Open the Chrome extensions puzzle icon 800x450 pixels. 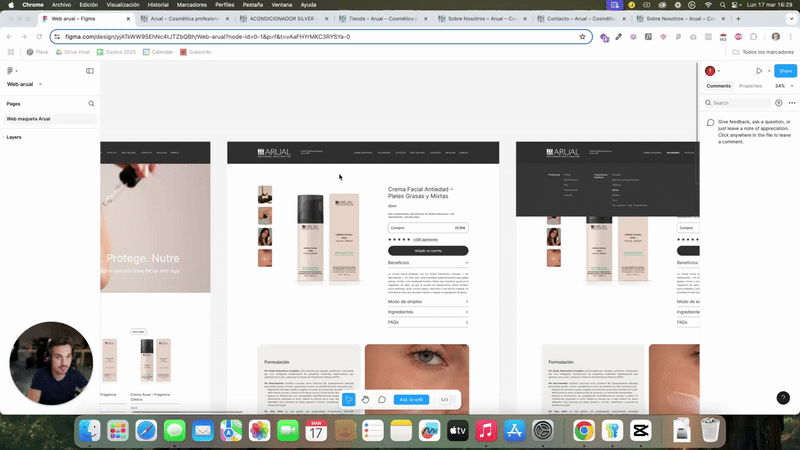(x=754, y=37)
